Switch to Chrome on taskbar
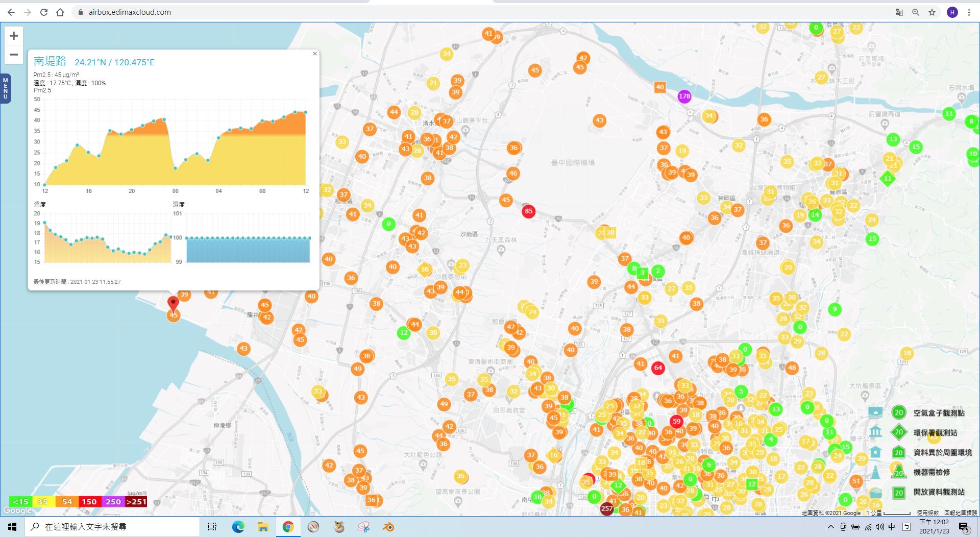The image size is (980, 537). coord(288,527)
